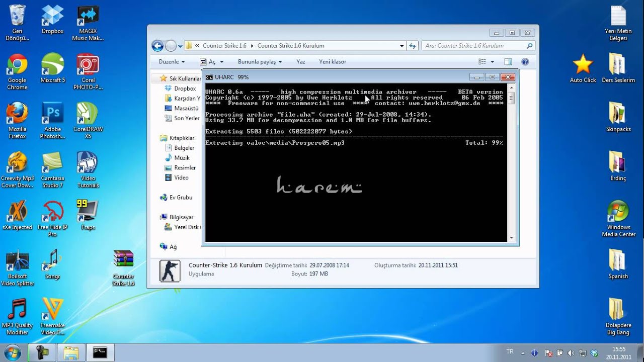This screenshot has height=362, width=644.
Task: Click the command prompt taskbar button
Action: (100, 352)
